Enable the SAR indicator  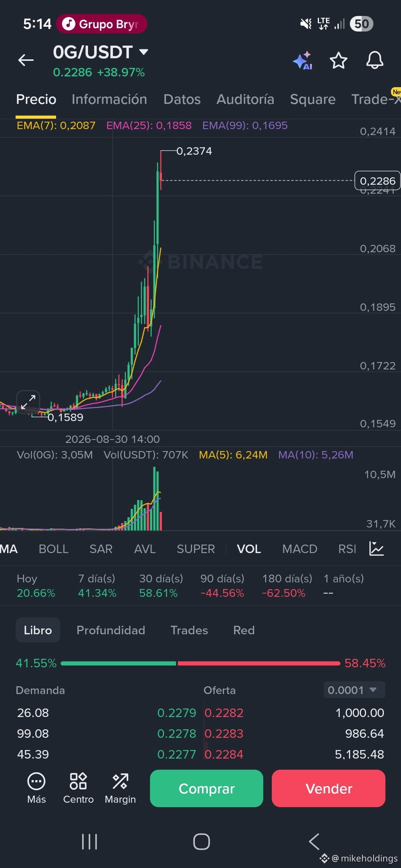[101, 549]
